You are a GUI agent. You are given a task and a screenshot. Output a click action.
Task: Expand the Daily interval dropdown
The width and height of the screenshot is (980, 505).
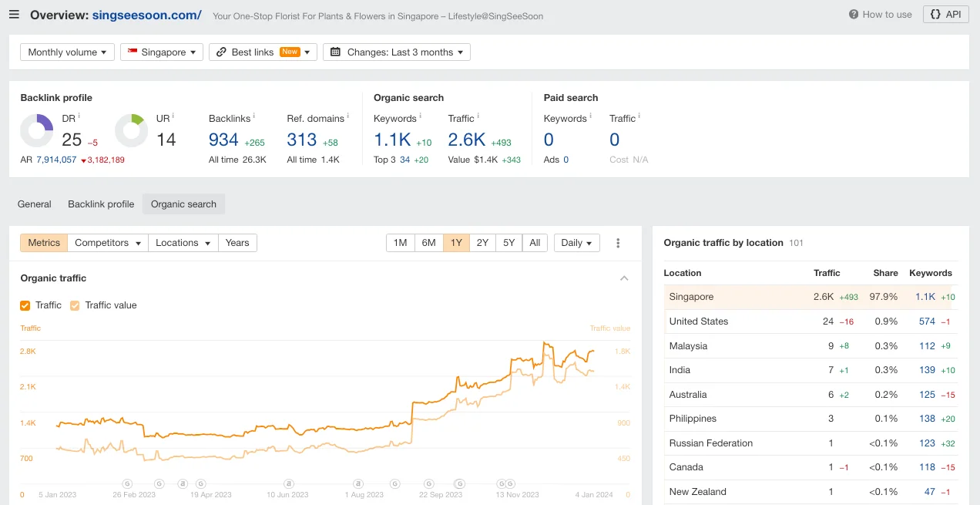click(576, 243)
